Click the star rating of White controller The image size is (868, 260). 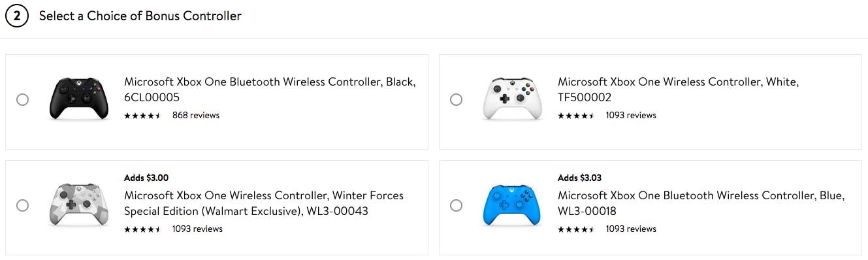(x=576, y=116)
